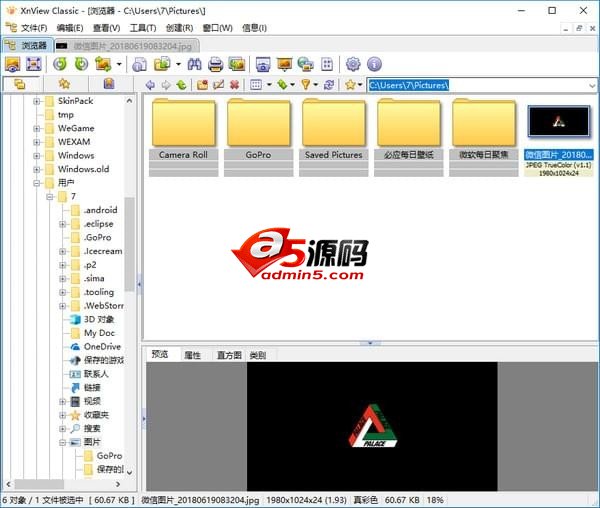Open the 编辑(E) menu

[70, 28]
